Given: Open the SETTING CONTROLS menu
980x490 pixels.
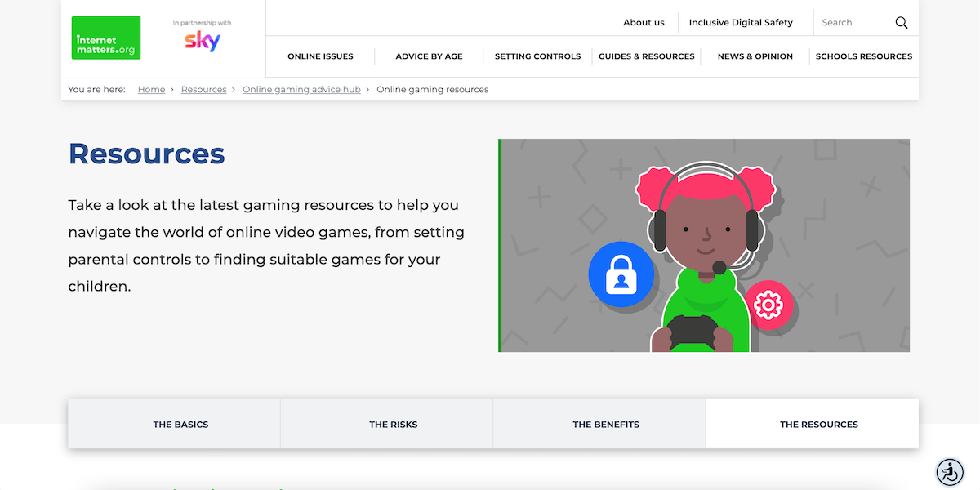Looking at the screenshot, I should coord(537,56).
